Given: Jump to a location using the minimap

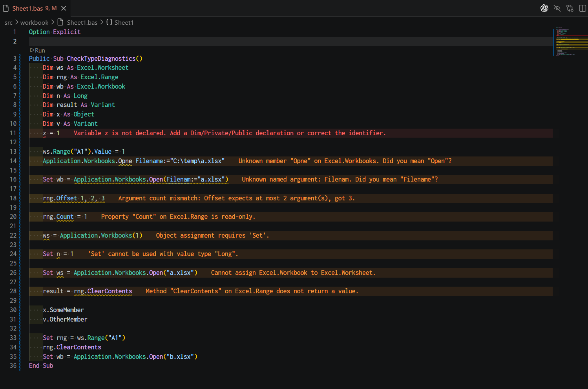Looking at the screenshot, I should pos(571,41).
